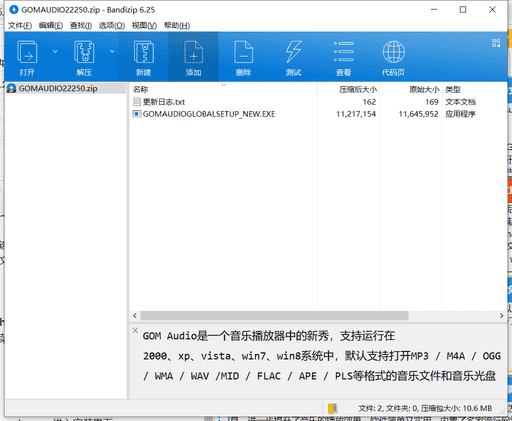Sort by Compressed size (压缩后大小) column header
This screenshot has height=421, width=512.
coord(348,89)
